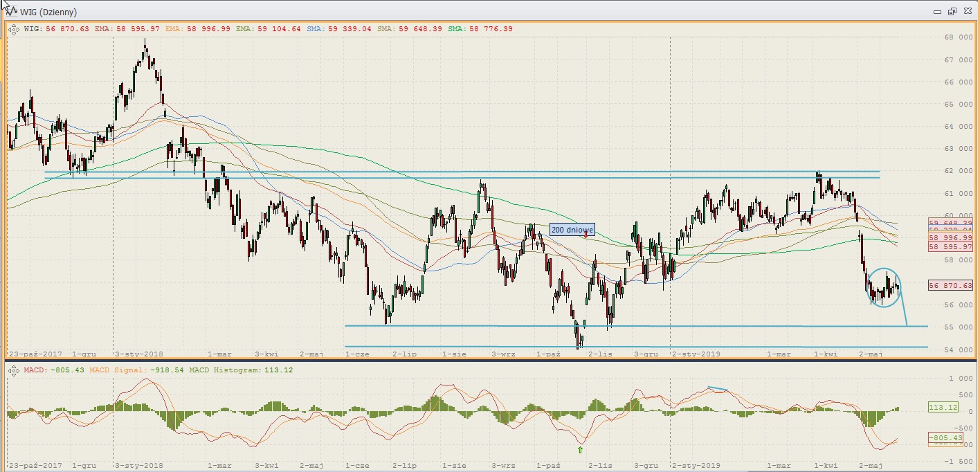Click the move handle icon beside MACD legend
980x472 pixels.
[13, 370]
